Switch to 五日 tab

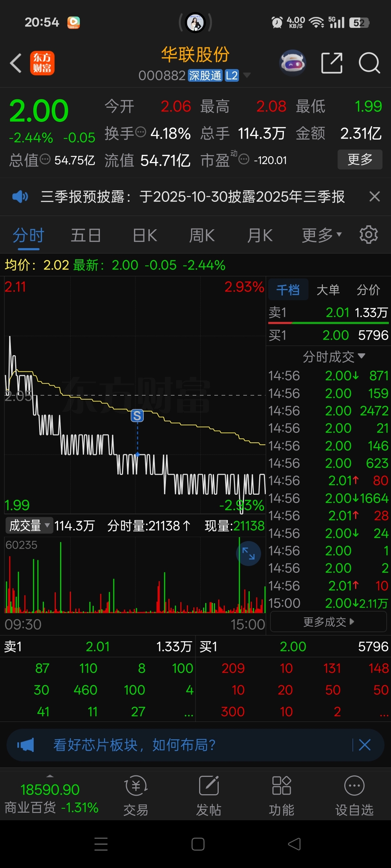pos(86,235)
